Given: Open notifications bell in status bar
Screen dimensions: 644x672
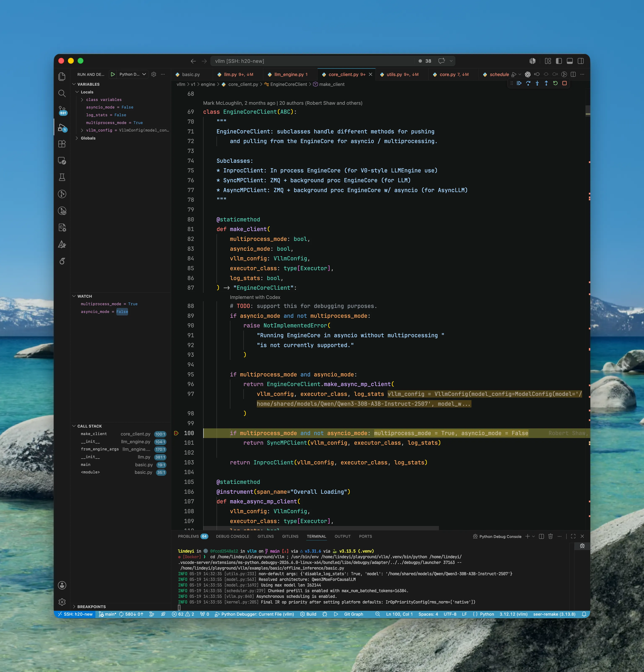Looking at the screenshot, I should (x=584, y=614).
